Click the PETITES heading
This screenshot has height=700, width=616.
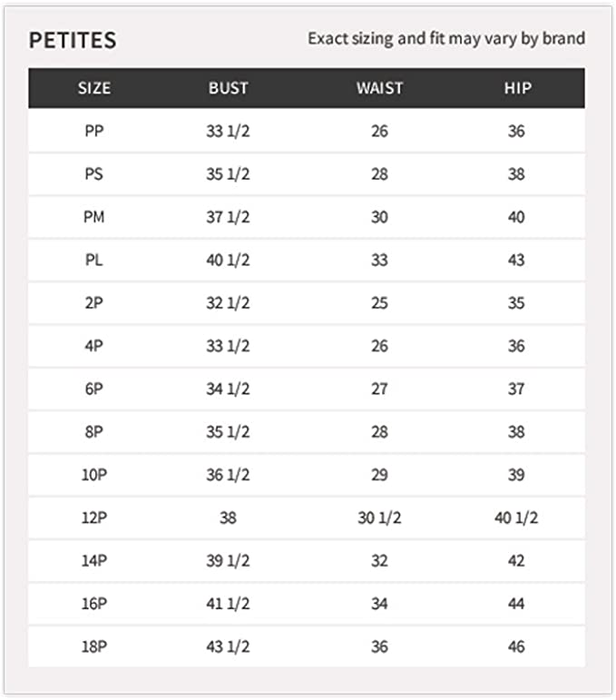coord(73,41)
